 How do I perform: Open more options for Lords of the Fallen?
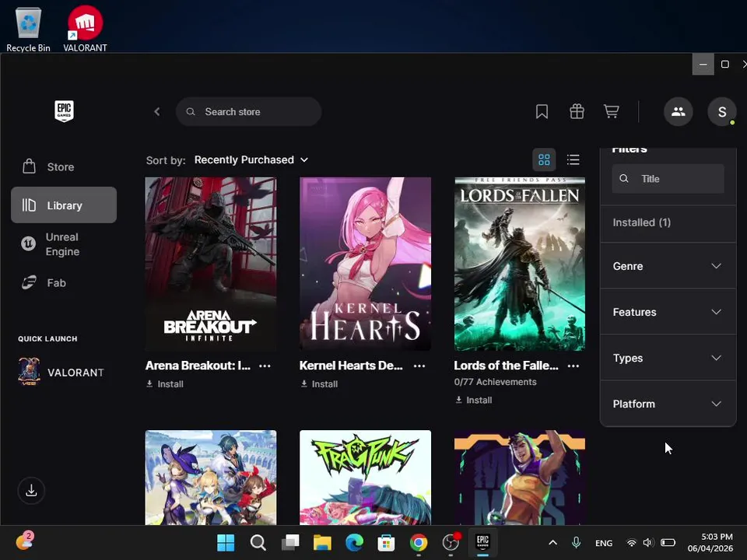[x=573, y=366]
